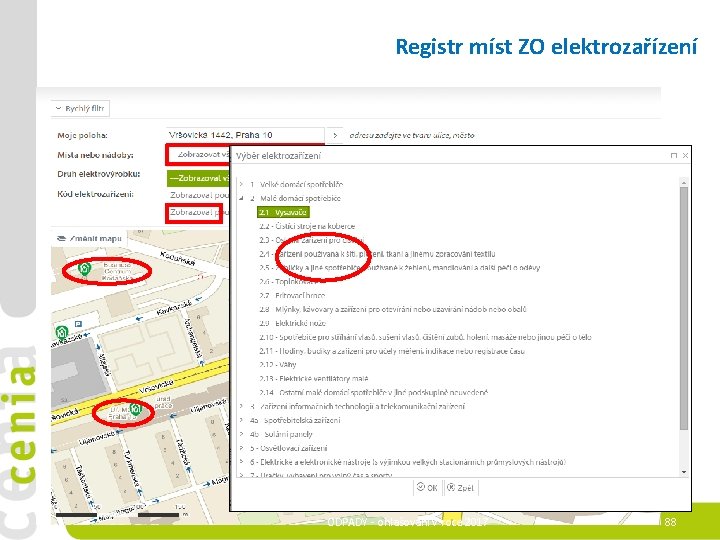The height and width of the screenshot is (540, 720).
Task: Click the dialog scrollbar up arrow
Action: point(684,183)
